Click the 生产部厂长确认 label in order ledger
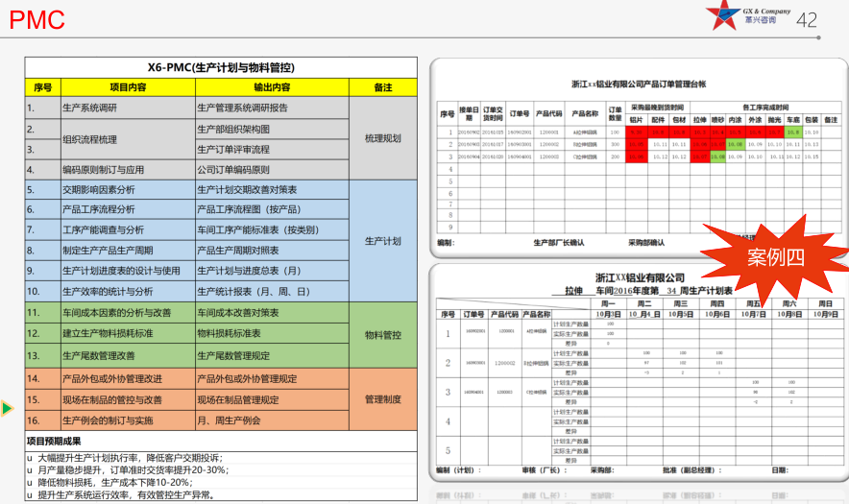 pos(559,243)
